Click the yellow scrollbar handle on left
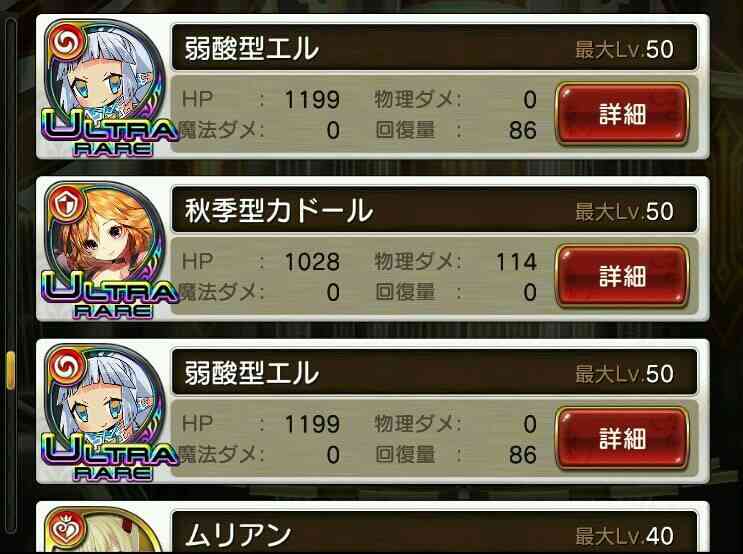The image size is (743, 554). click(10, 370)
